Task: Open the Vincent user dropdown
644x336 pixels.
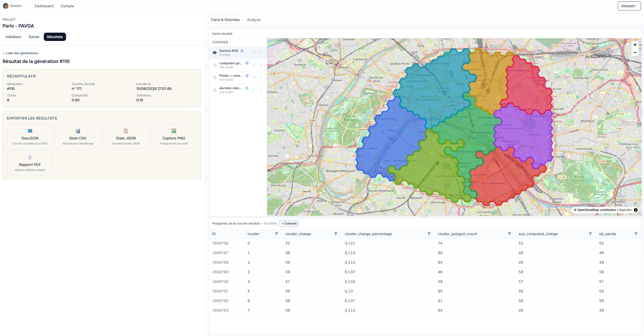Action: click(x=629, y=6)
